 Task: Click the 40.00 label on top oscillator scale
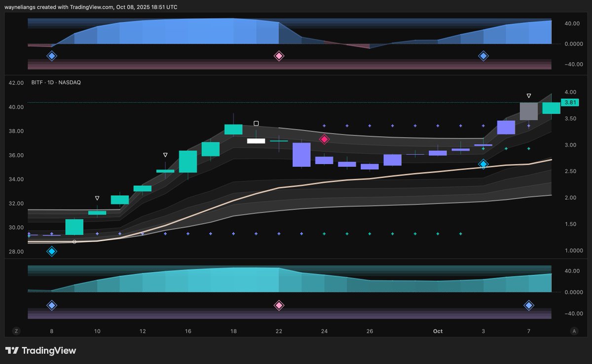tap(572, 23)
